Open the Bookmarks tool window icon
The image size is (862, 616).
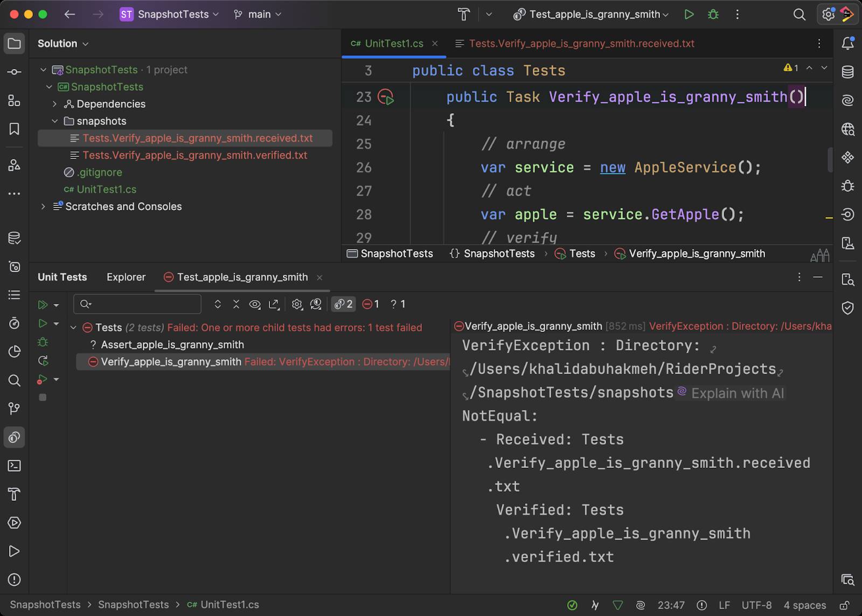15,129
